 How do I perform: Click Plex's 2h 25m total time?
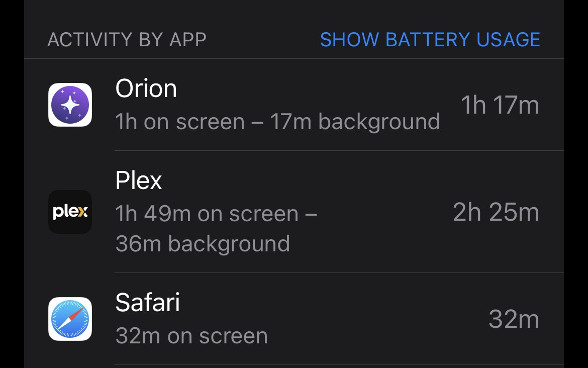tap(496, 212)
